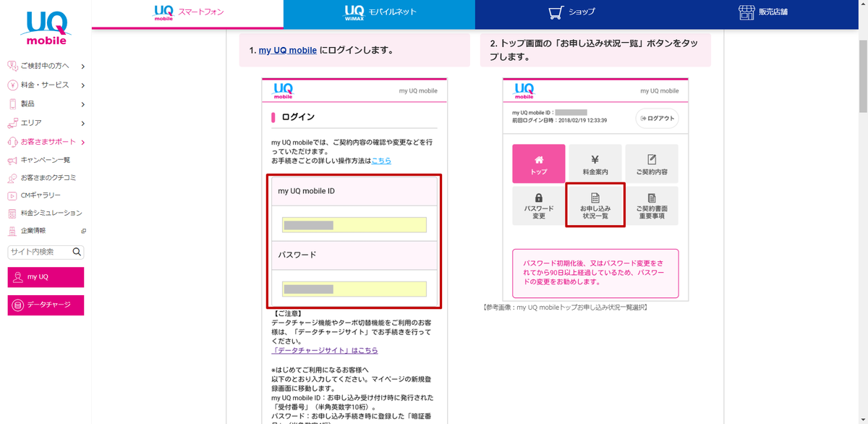Click the yen icon beside 料金・サービス
868x424 pixels.
coord(12,85)
